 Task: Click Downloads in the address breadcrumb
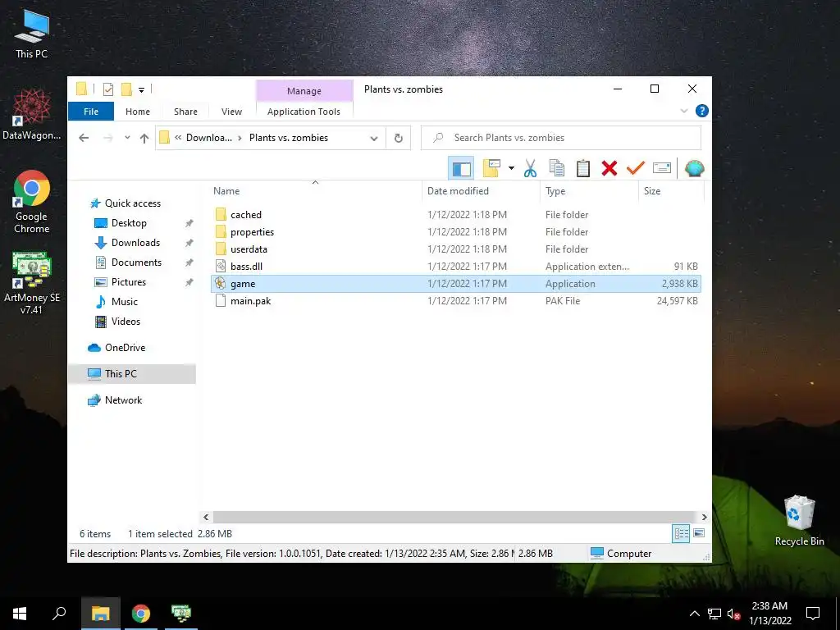(x=209, y=138)
